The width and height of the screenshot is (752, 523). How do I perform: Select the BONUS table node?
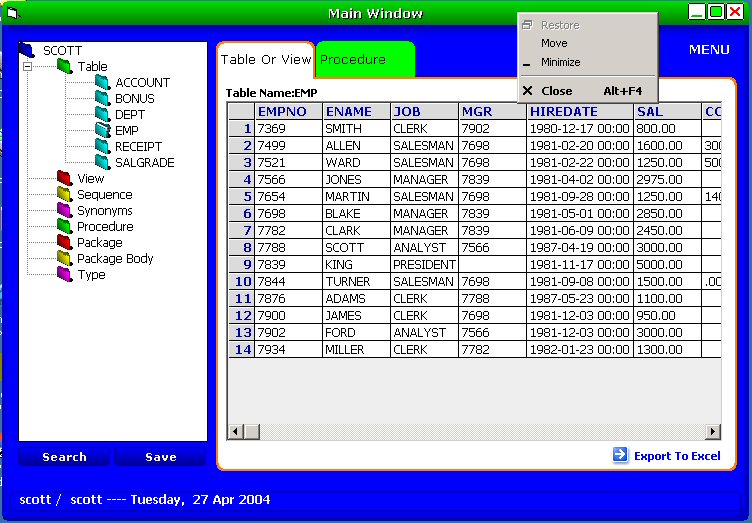pos(135,98)
